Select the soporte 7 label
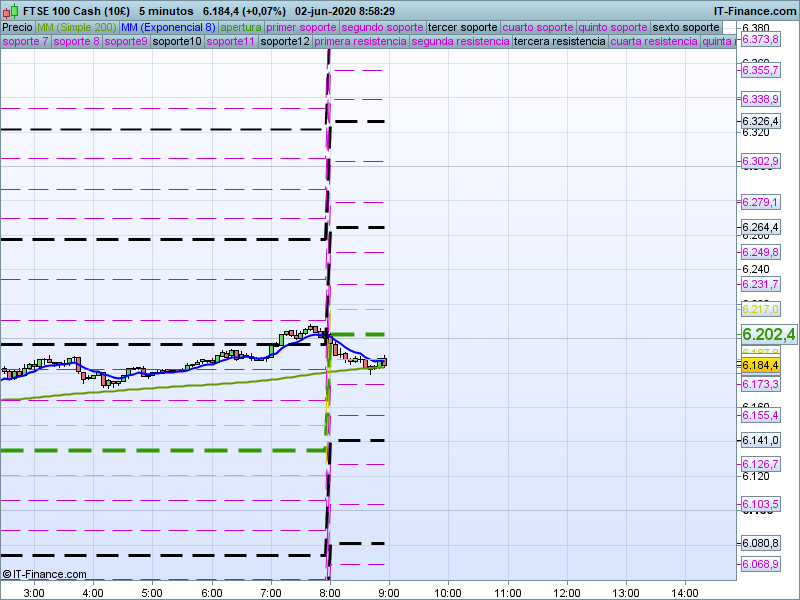Image resolution: width=800 pixels, height=600 pixels. (25, 42)
